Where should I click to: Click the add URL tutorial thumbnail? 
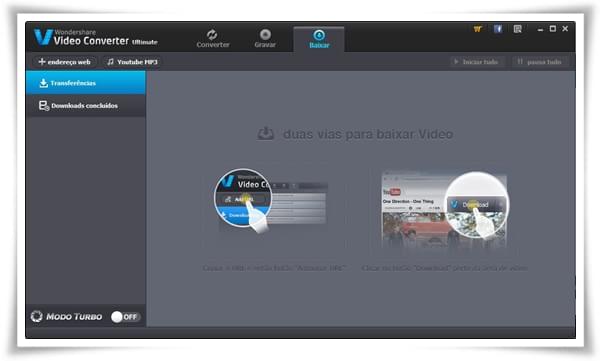(270, 201)
